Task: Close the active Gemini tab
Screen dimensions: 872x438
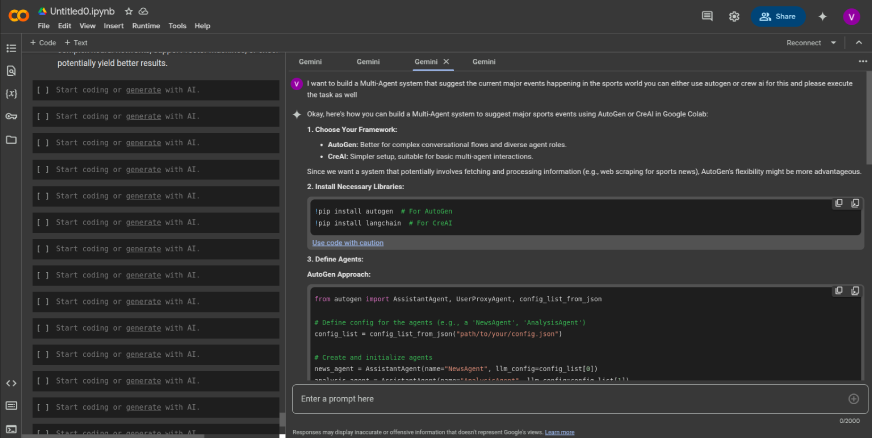Action: pos(446,62)
